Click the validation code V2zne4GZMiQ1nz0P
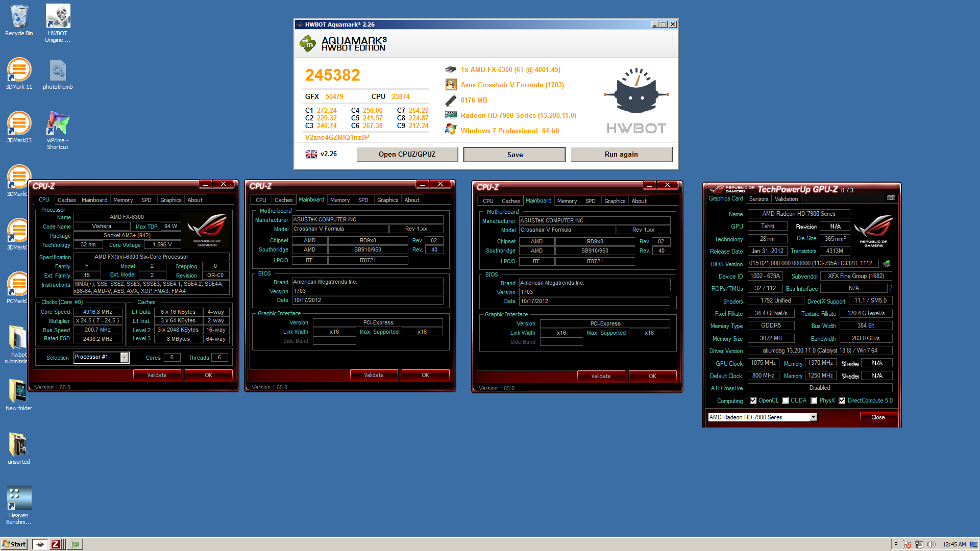This screenshot has height=551, width=980. point(337,137)
